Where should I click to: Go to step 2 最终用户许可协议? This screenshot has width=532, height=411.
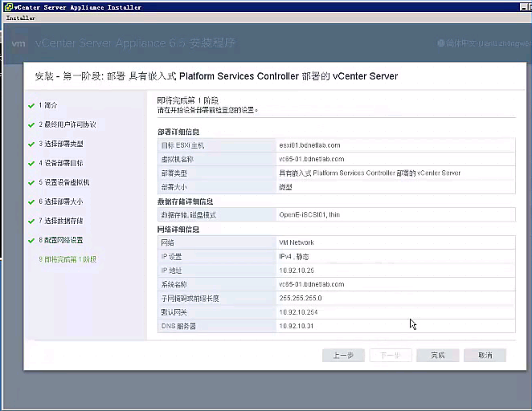pyautogui.click(x=68, y=124)
